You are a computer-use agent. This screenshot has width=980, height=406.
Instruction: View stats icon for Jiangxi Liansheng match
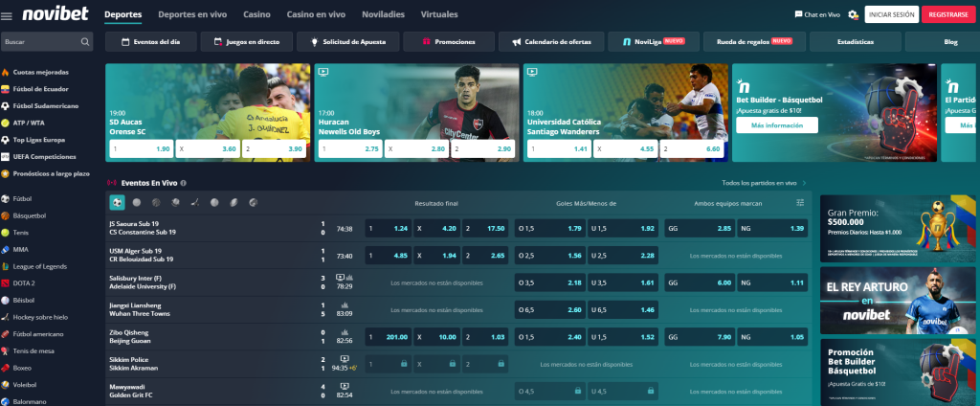click(344, 304)
